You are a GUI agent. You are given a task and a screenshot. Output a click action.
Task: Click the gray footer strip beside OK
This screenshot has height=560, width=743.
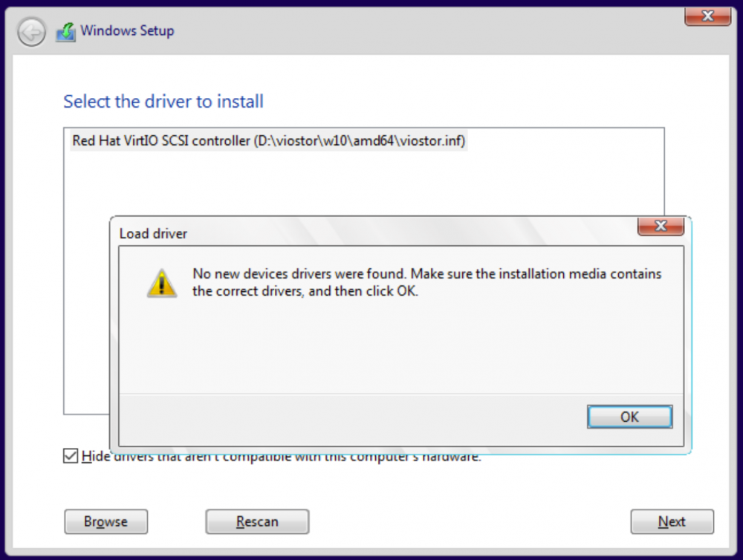[351, 419]
